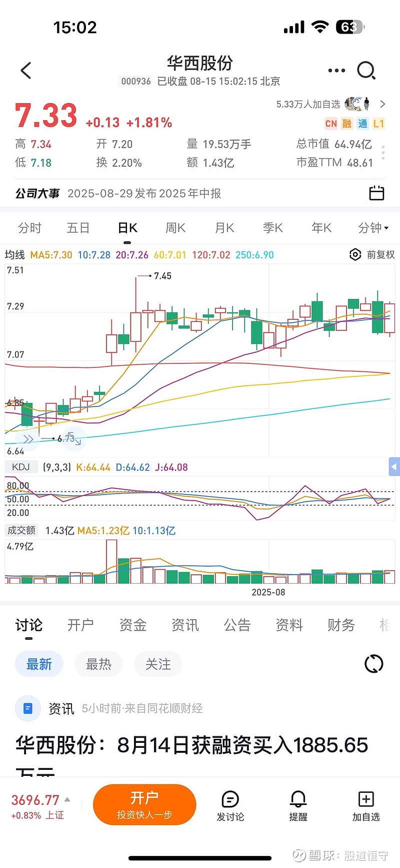400x868 pixels.
Task: Select the 年K yearly tab
Action: pos(321,228)
